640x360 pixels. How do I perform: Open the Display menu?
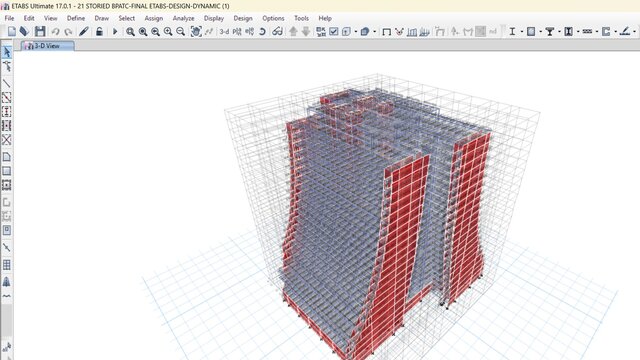click(x=214, y=18)
